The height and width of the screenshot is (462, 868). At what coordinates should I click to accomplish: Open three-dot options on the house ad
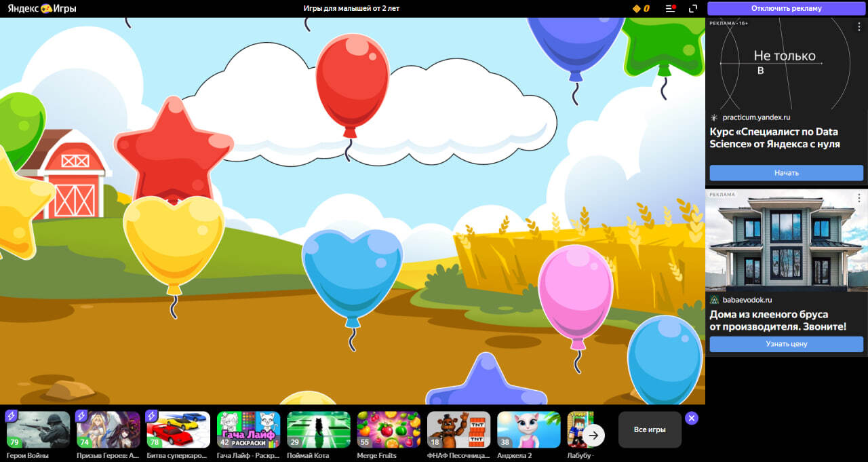point(859,198)
